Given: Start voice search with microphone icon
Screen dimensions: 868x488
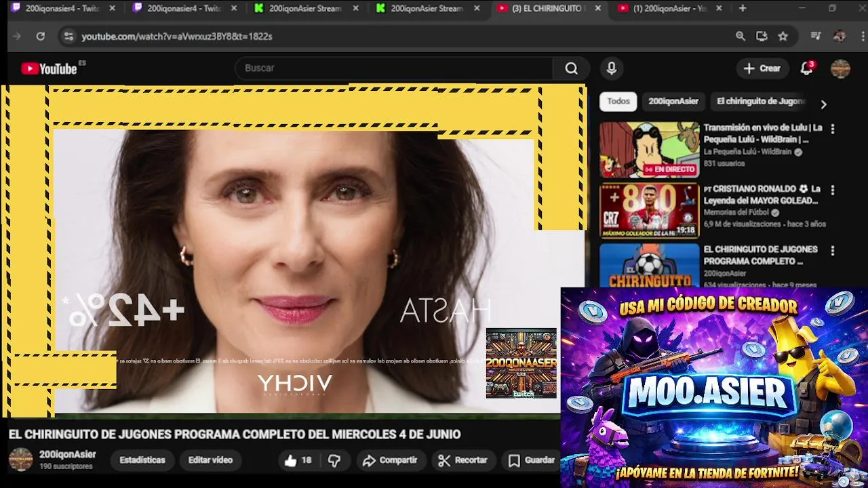Looking at the screenshot, I should pos(612,68).
